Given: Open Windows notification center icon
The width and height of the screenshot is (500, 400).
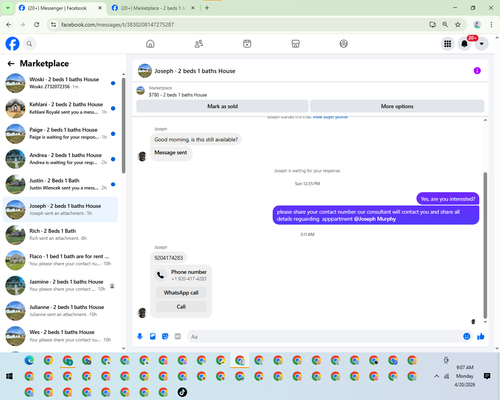Looking at the screenshot, I should click(x=487, y=376).
